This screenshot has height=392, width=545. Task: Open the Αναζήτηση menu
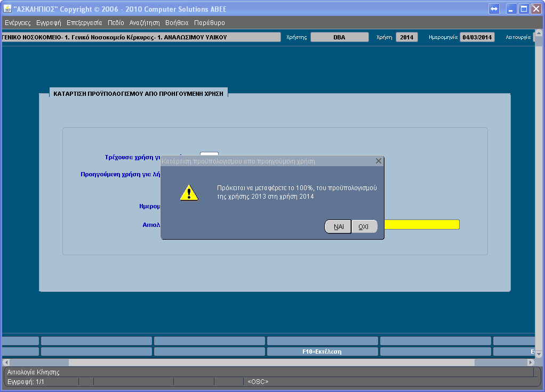[145, 23]
